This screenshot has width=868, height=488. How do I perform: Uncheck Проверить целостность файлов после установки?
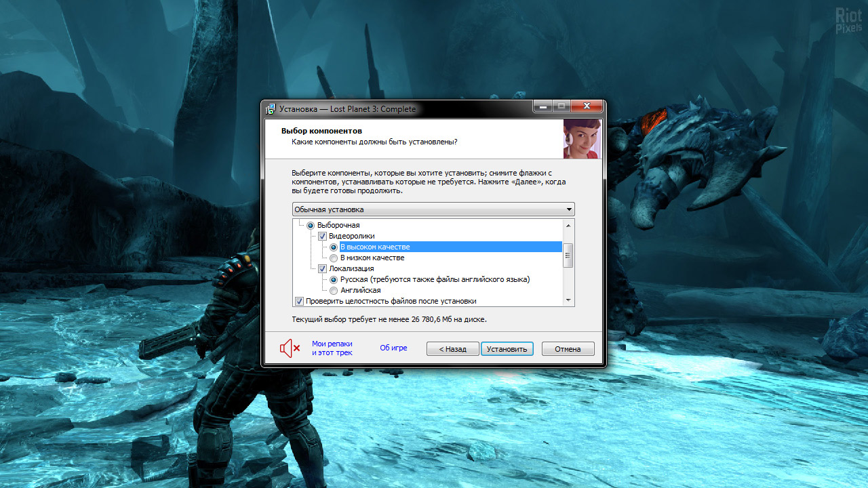[x=300, y=301]
